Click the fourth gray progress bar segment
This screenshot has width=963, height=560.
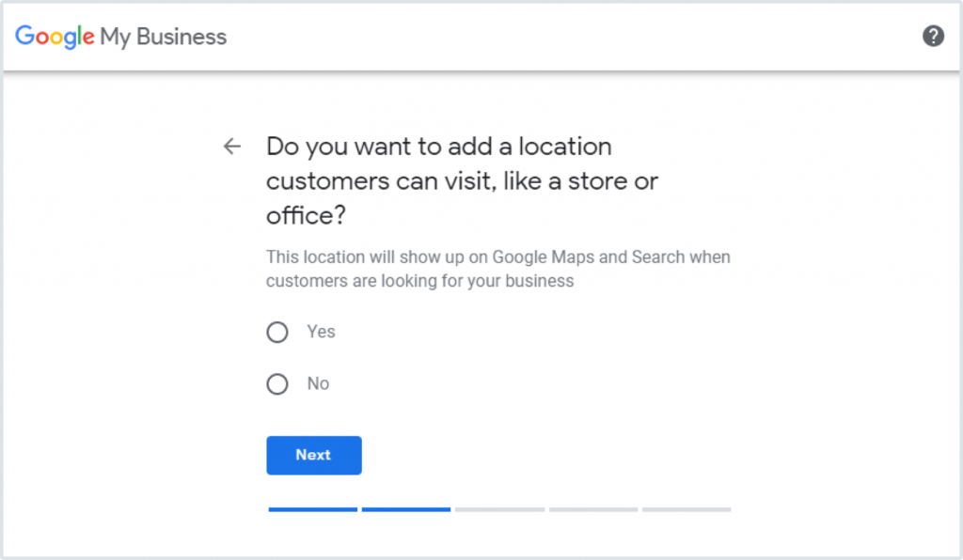(x=592, y=509)
